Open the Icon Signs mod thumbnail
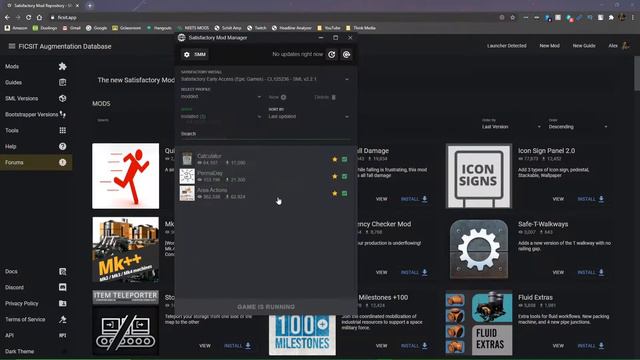Viewport: 640px width, 360px height. pyautogui.click(x=478, y=176)
